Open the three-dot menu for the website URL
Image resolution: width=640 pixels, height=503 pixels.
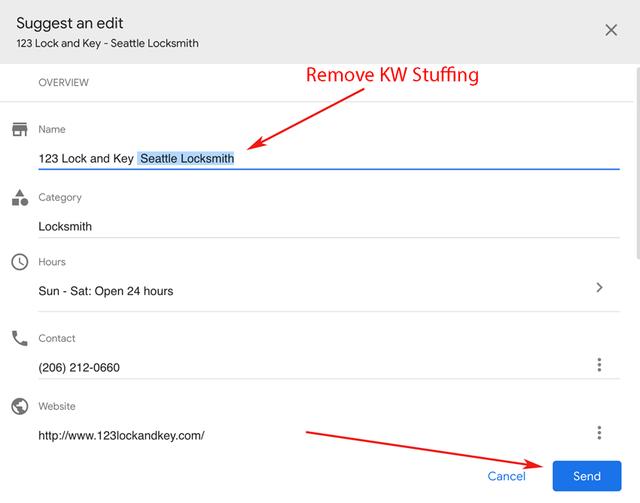pyautogui.click(x=599, y=433)
